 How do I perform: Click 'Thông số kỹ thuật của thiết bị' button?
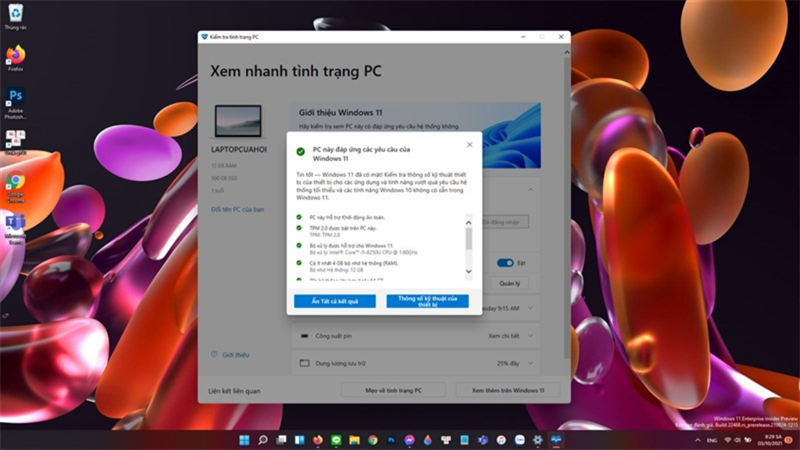pos(428,301)
